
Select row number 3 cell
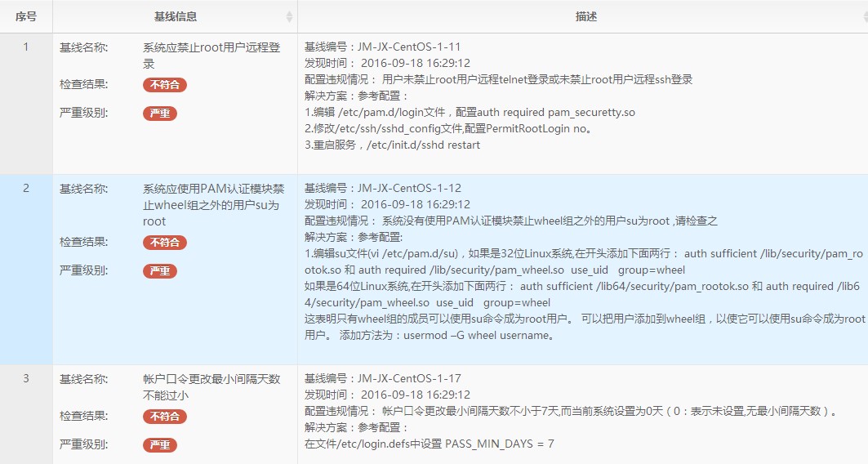tap(26, 379)
